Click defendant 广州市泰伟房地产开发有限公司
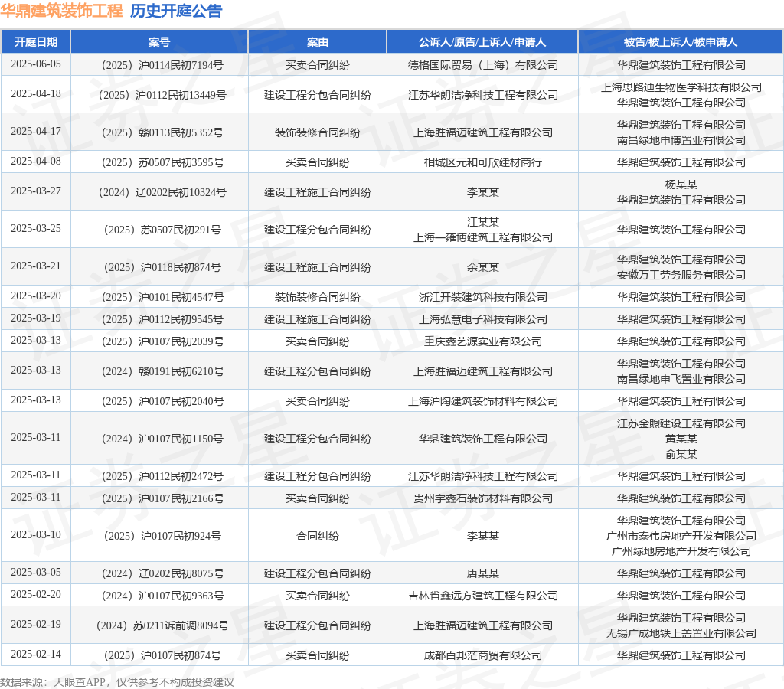The image size is (784, 689). (x=681, y=536)
